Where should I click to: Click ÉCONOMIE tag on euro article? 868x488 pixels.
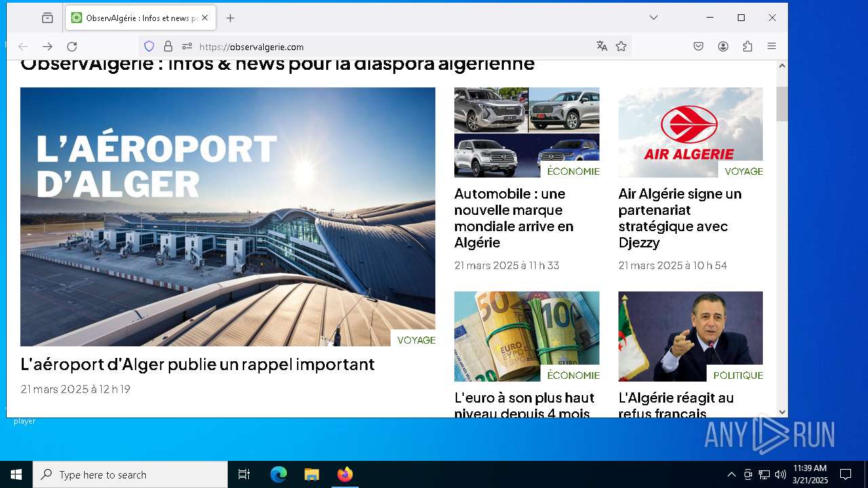point(573,375)
